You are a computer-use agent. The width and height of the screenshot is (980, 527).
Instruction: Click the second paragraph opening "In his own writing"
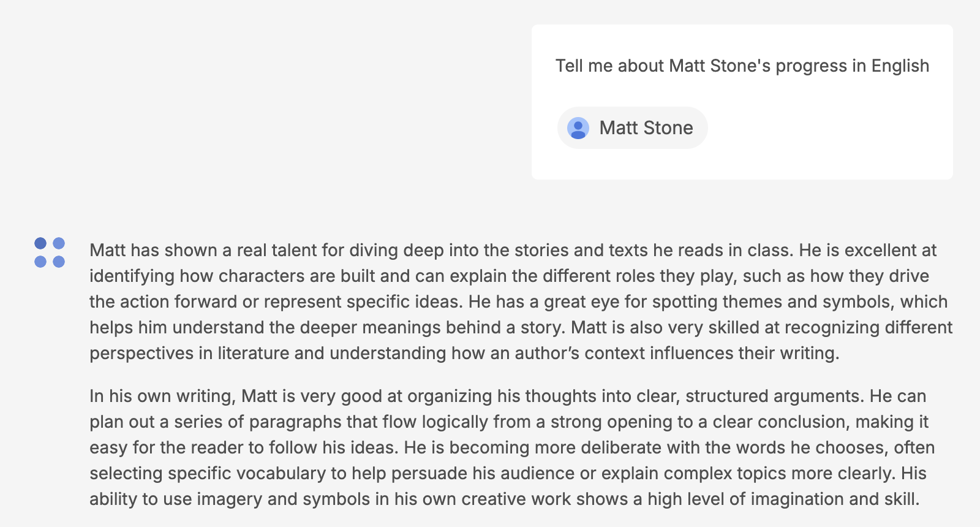pos(162,396)
